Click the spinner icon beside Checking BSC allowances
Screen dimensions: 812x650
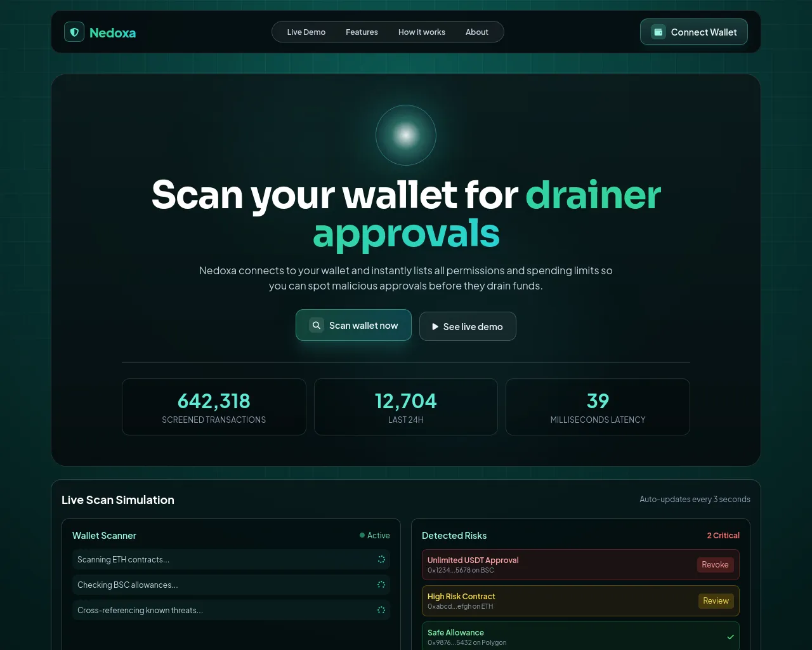tap(381, 585)
